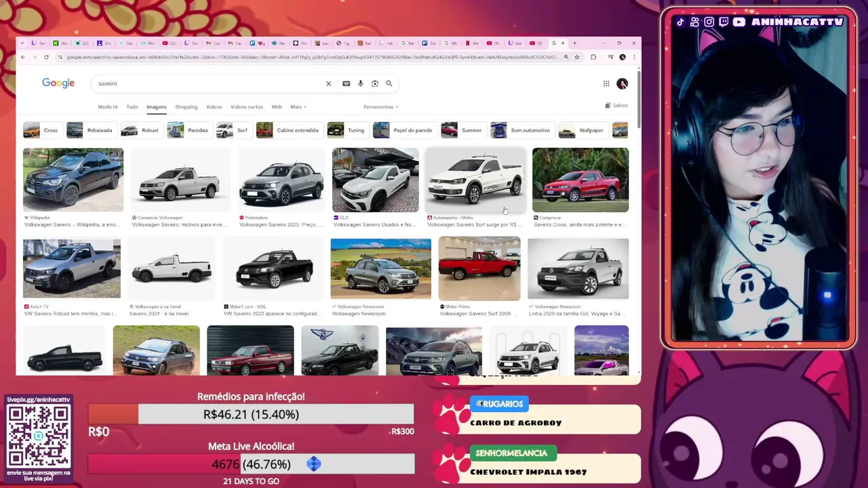Screen dimensions: 868x488
Task: Open the Autoesporte Saveiro Surf image
Action: (476, 180)
